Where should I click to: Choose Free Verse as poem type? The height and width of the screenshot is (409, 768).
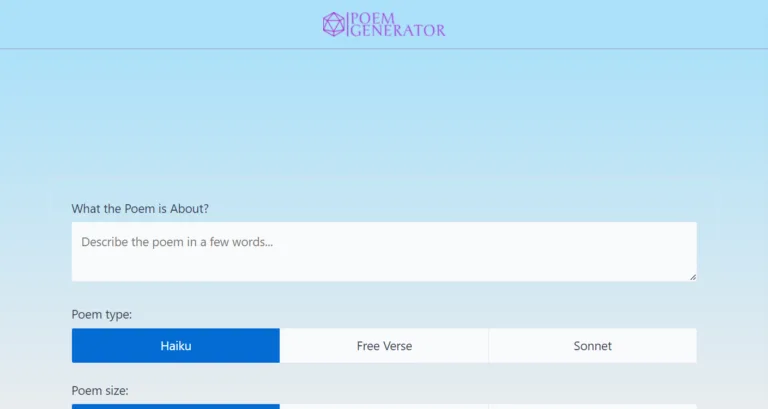click(x=384, y=346)
